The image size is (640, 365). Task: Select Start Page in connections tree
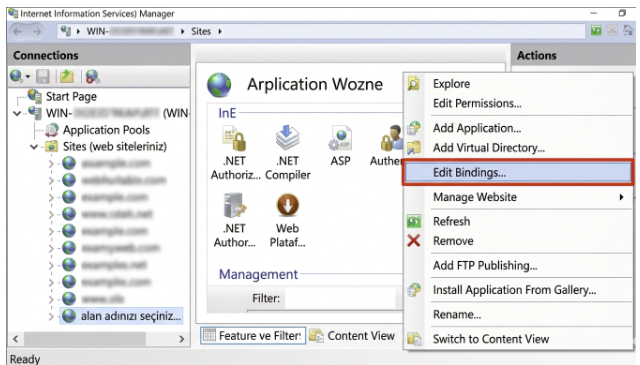(71, 96)
